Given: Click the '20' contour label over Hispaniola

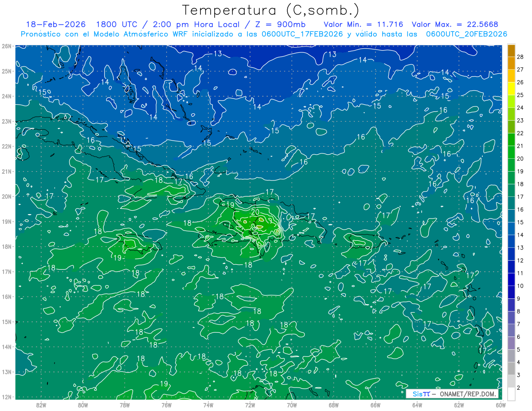Looking at the screenshot, I should point(255,212).
